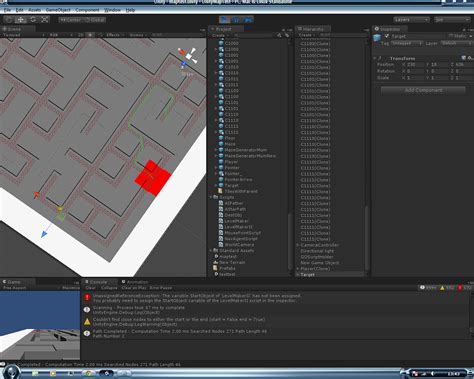
Task: Open the Help menu
Action: (130, 10)
